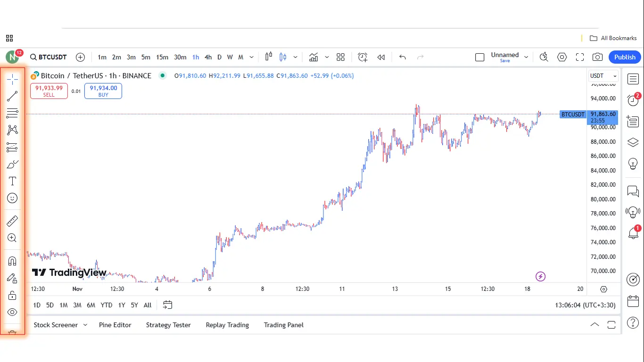This screenshot has height=362, width=644.
Task: Click the BUY 91,934.00 button
Action: (103, 91)
